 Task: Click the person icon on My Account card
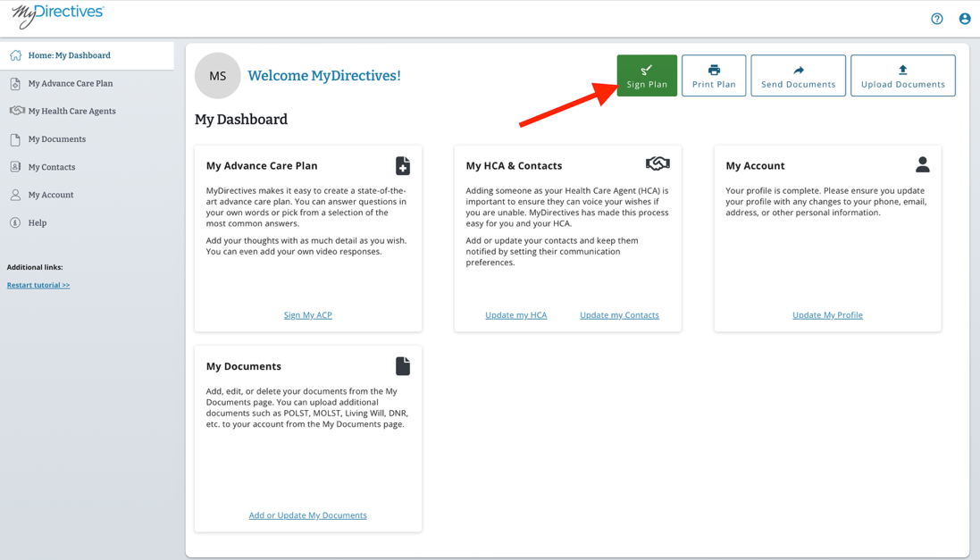tap(923, 164)
